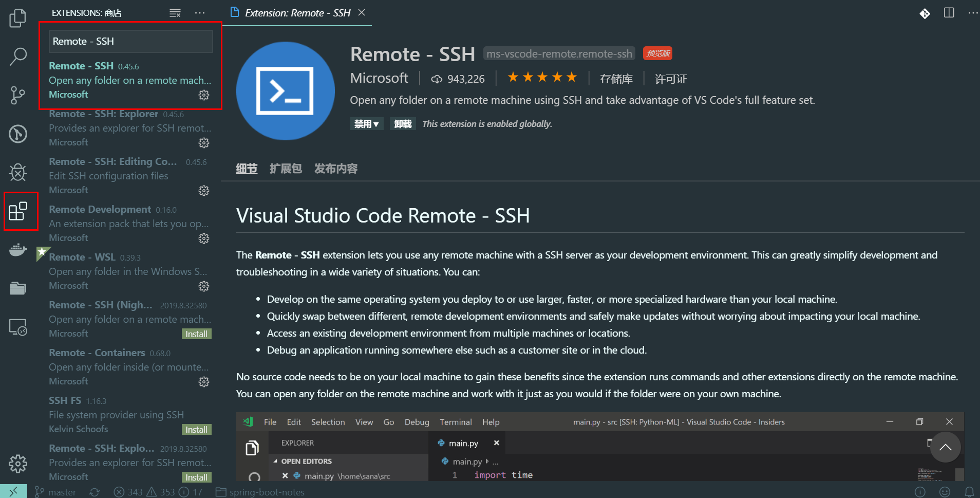Disable the Remote - SSH extension via 禁用 dropdown

[x=367, y=123]
